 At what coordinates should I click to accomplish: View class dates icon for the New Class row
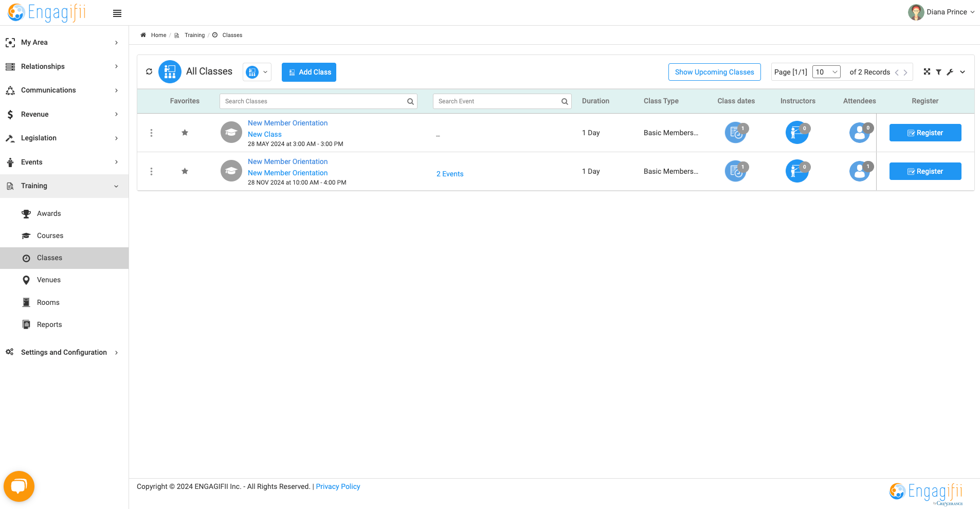pyautogui.click(x=736, y=132)
